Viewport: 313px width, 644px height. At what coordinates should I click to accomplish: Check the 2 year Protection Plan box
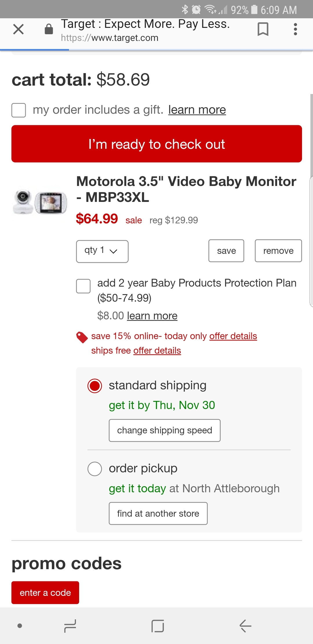(x=83, y=286)
